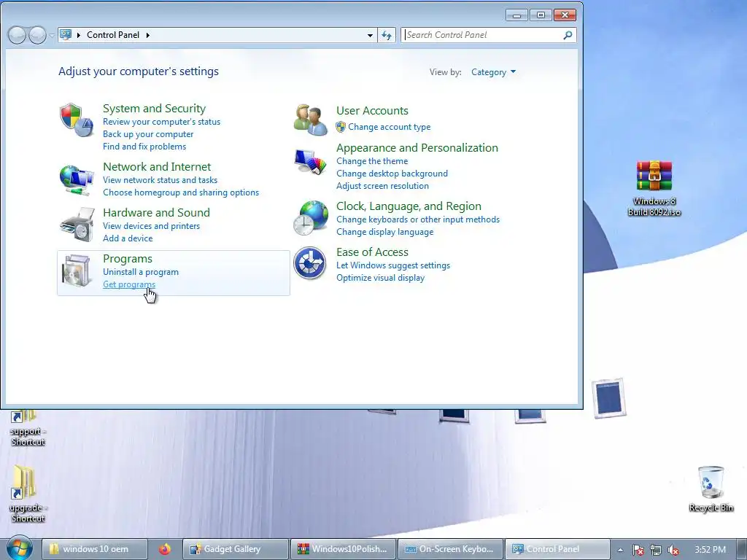Open Clock, Language, and Region heading link
The height and width of the screenshot is (560, 747).
(x=409, y=206)
